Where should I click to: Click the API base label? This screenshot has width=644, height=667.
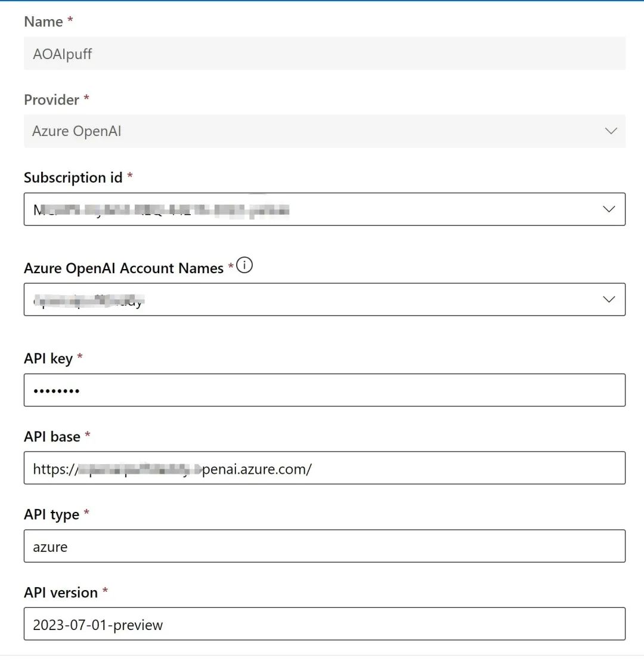click(x=52, y=437)
